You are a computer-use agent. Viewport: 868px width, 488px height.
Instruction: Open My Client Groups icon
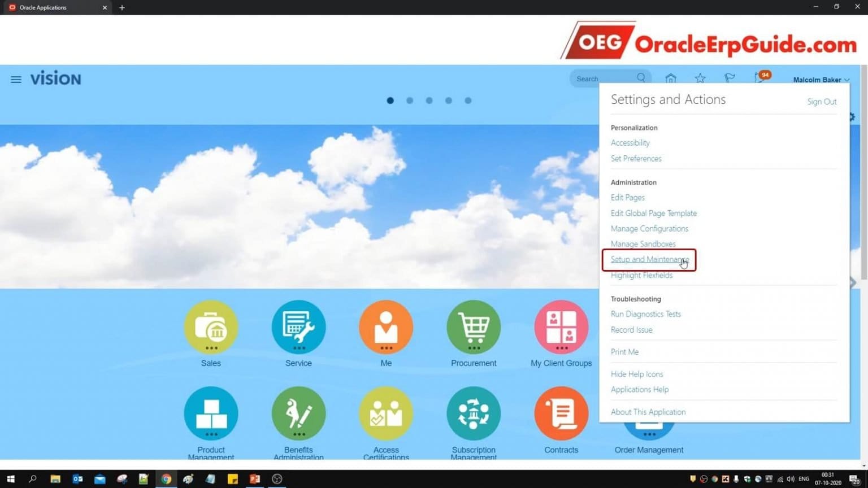561,327
